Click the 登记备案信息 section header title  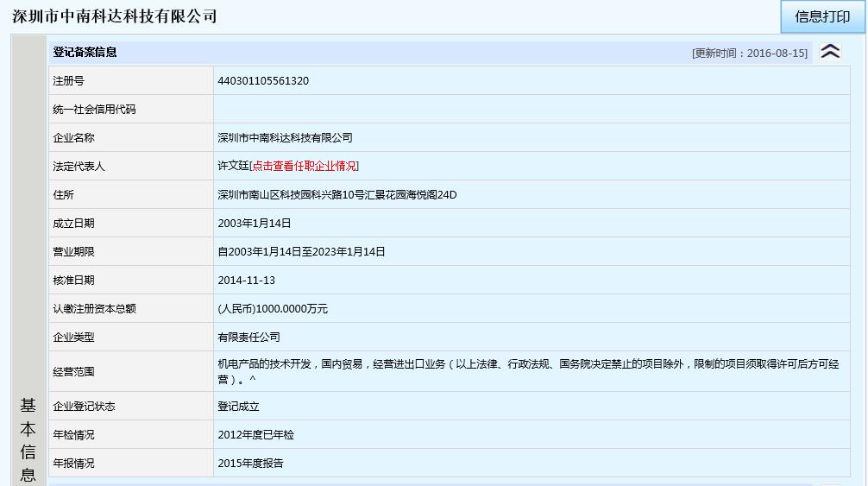coord(85,52)
